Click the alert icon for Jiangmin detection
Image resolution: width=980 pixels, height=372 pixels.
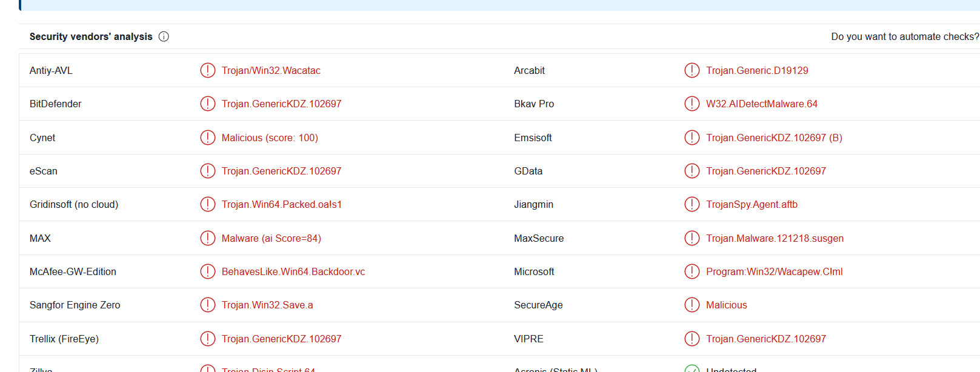pyautogui.click(x=692, y=204)
